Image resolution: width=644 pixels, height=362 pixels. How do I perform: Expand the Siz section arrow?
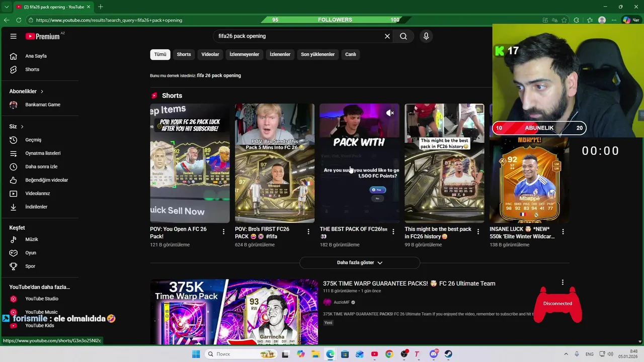[22, 127]
